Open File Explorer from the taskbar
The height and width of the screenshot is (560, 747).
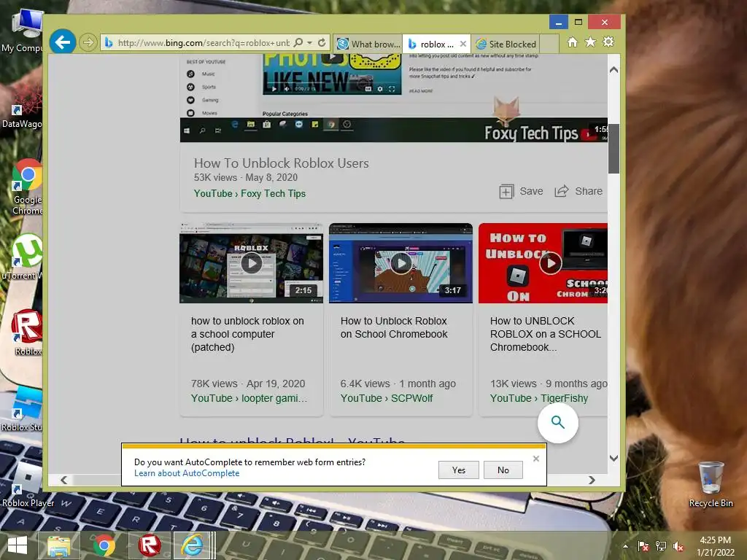tap(58, 545)
